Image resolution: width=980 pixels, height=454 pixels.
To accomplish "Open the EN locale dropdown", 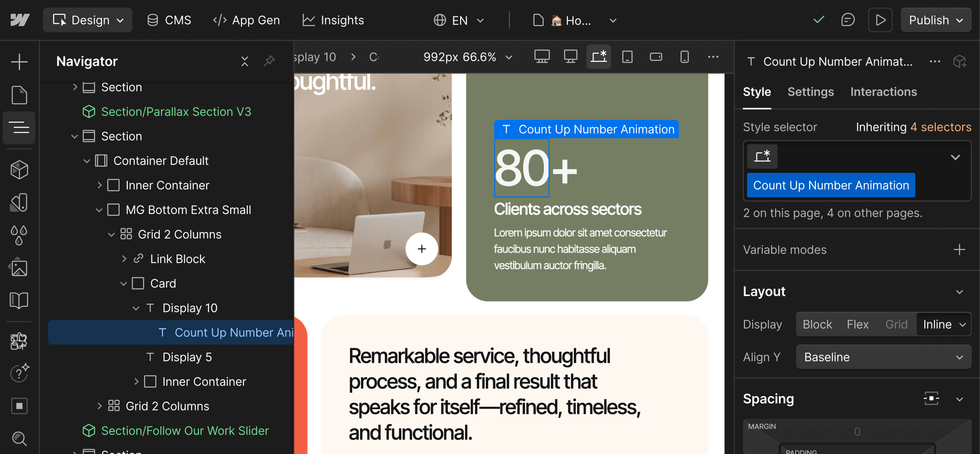I will (x=459, y=20).
